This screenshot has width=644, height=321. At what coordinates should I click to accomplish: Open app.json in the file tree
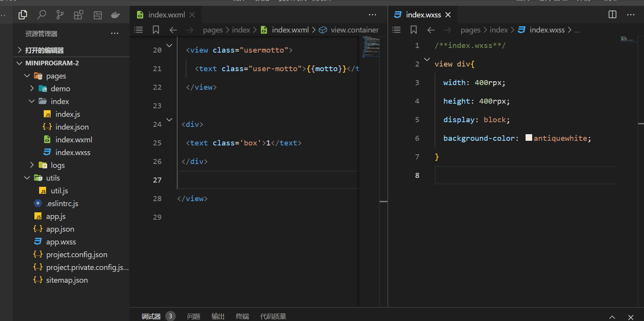[60, 229]
